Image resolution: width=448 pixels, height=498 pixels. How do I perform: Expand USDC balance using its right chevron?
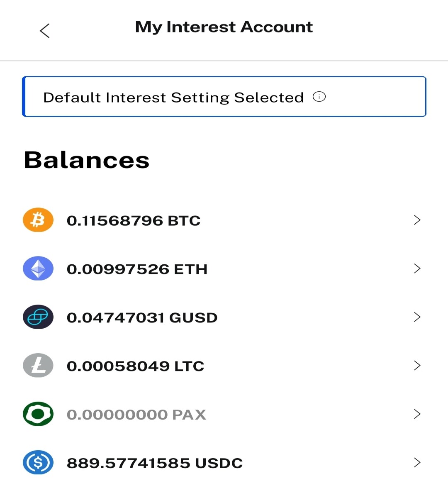pyautogui.click(x=417, y=463)
